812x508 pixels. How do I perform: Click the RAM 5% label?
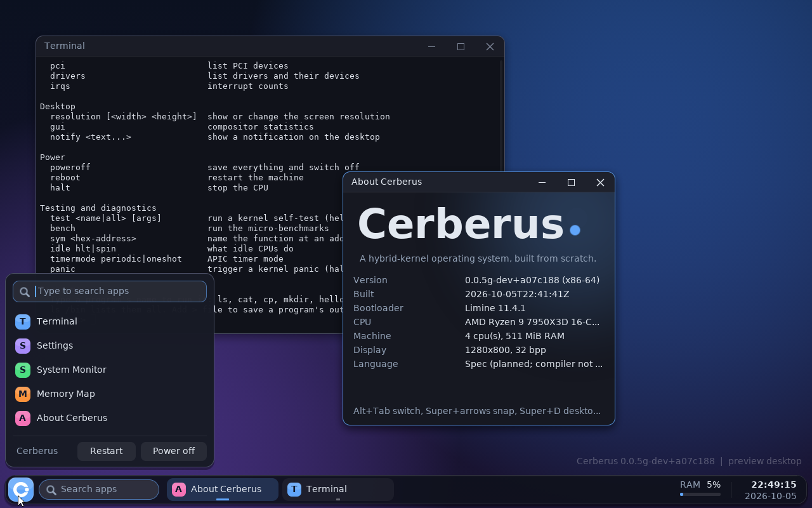pos(700,485)
